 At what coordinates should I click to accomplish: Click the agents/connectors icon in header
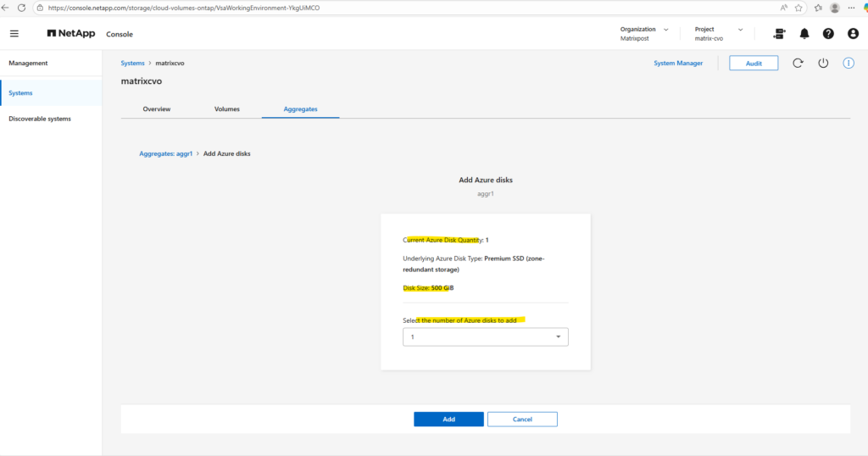[x=779, y=34]
